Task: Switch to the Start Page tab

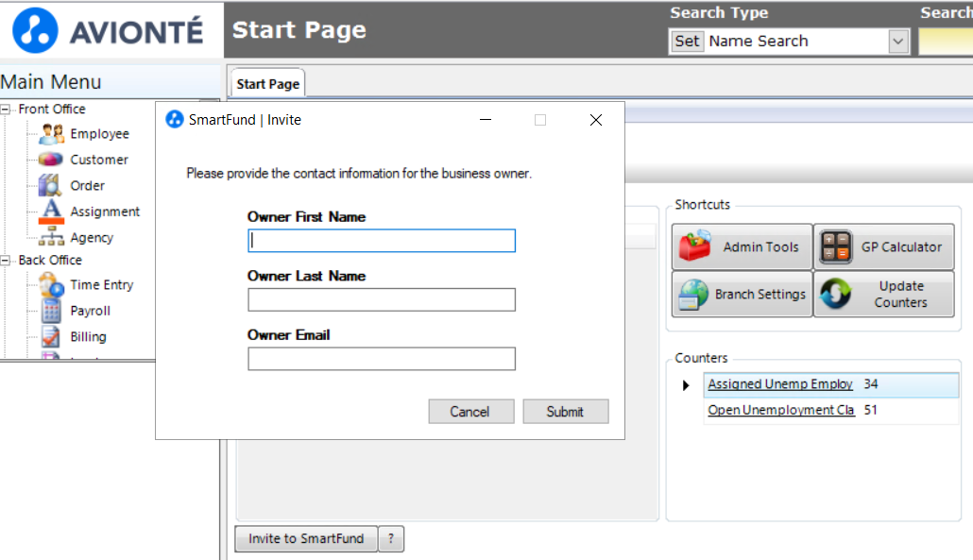Action: [267, 84]
